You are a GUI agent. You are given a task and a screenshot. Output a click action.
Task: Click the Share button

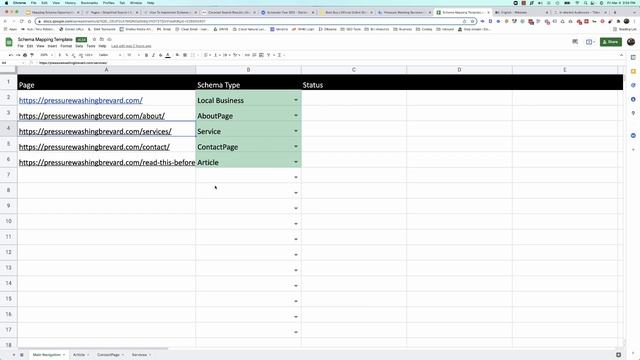tap(611, 42)
